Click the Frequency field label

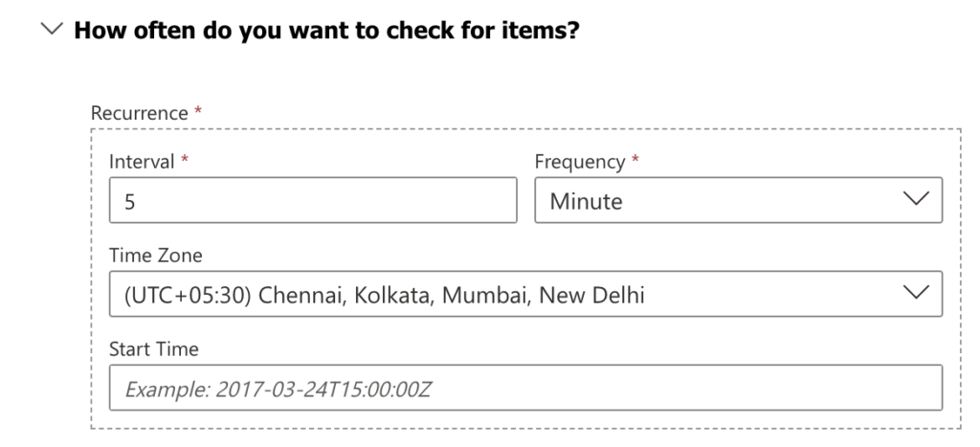[x=579, y=162]
